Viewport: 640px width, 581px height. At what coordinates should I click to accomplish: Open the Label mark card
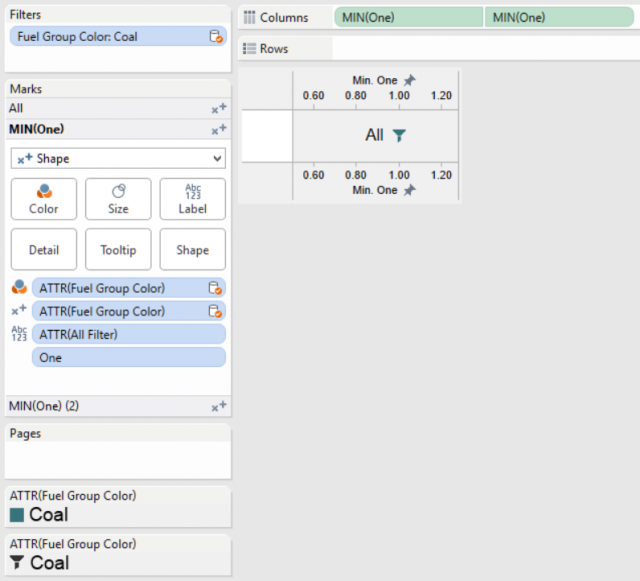coord(193,199)
